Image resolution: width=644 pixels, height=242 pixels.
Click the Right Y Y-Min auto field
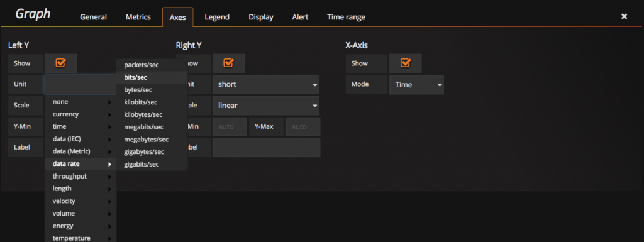230,127
